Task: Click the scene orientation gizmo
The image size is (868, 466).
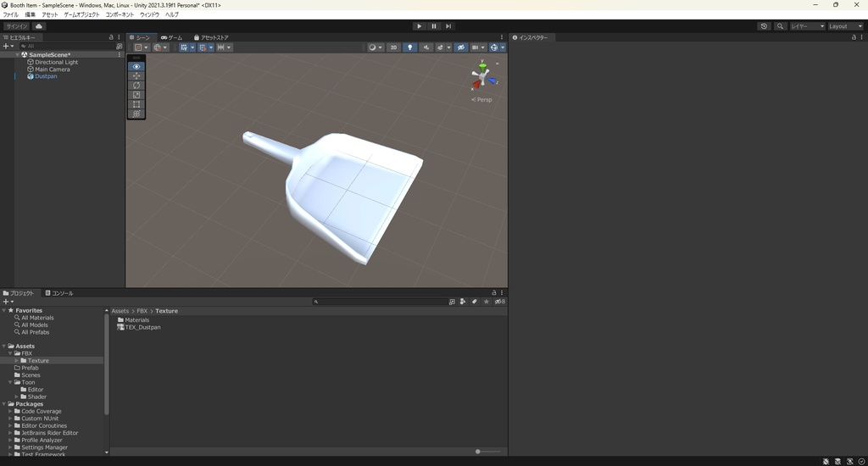Action: point(482,75)
